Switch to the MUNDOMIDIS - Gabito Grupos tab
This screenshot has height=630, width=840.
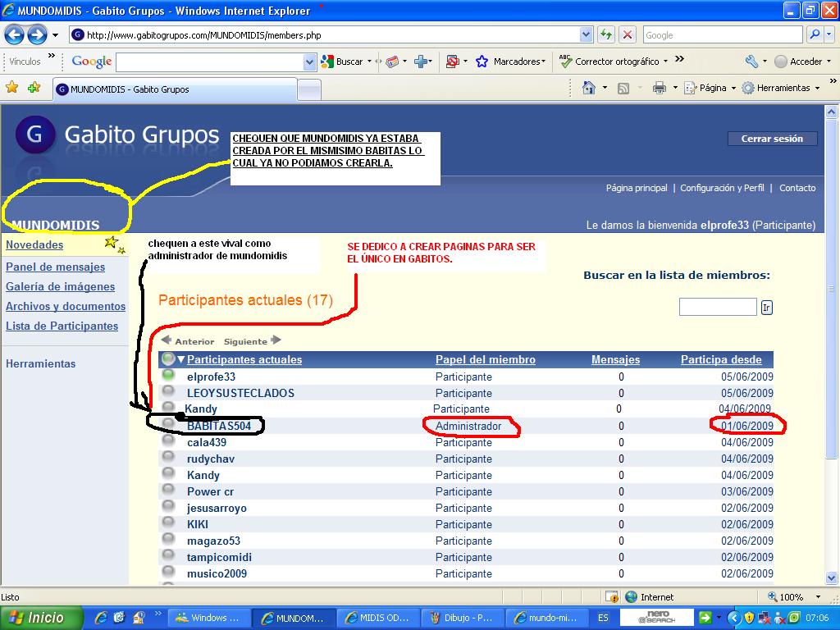pyautogui.click(x=175, y=89)
